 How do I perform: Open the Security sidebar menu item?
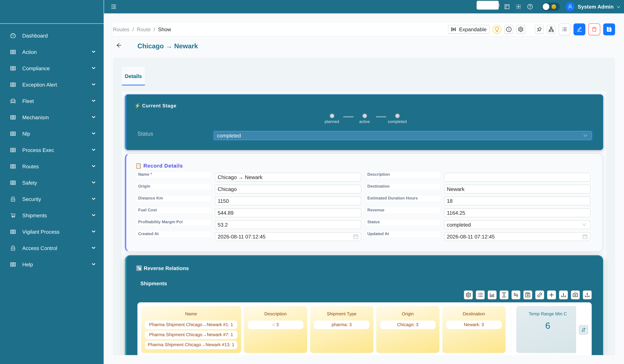click(x=52, y=199)
